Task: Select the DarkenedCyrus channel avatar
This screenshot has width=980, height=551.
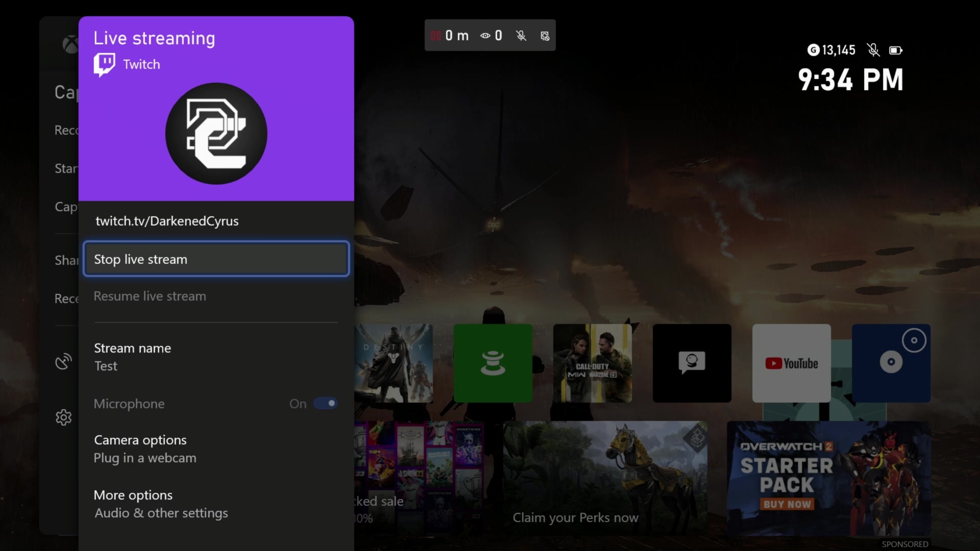Action: 216,134
